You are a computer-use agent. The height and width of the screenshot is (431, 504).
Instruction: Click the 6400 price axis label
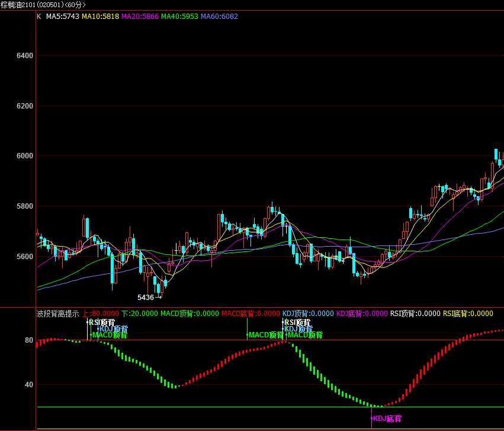[x=25, y=56]
